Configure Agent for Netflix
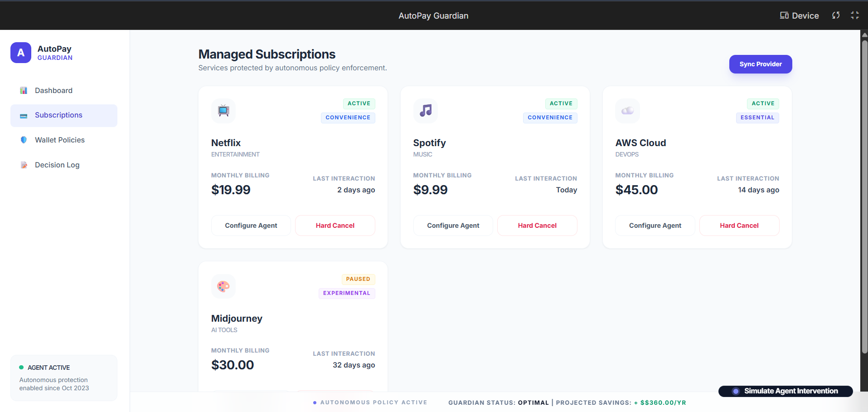Image resolution: width=868 pixels, height=412 pixels. (251, 226)
